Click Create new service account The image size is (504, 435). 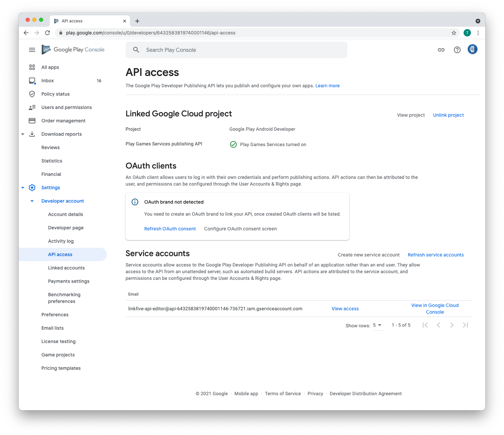pos(368,255)
